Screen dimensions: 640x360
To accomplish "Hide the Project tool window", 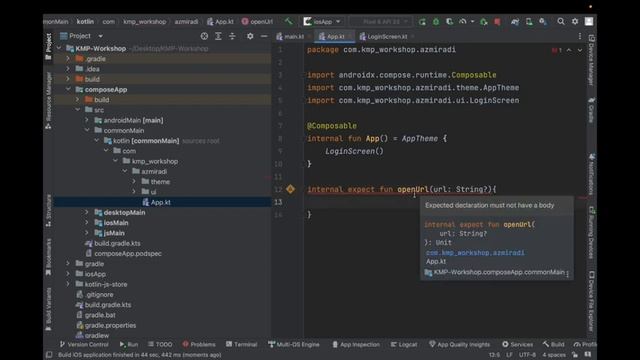I will point(264,36).
